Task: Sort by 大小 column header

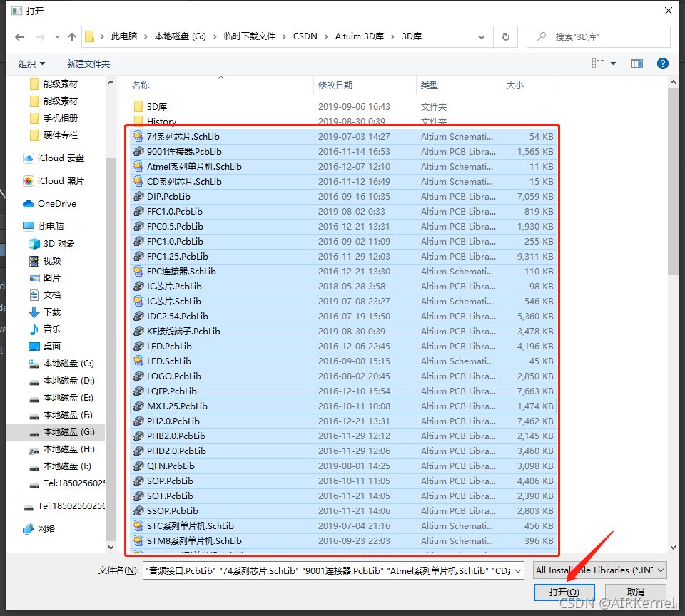Action: click(514, 85)
